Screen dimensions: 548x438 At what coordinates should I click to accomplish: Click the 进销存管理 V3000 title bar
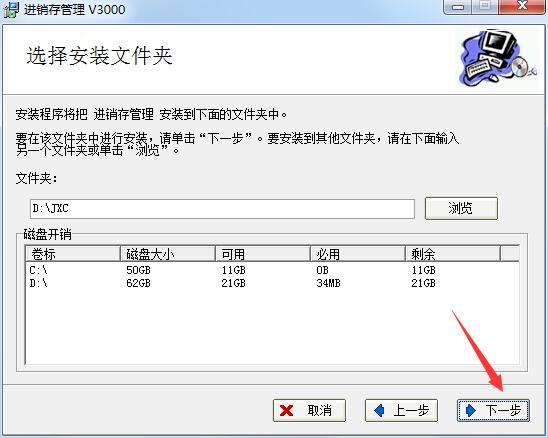click(x=74, y=9)
